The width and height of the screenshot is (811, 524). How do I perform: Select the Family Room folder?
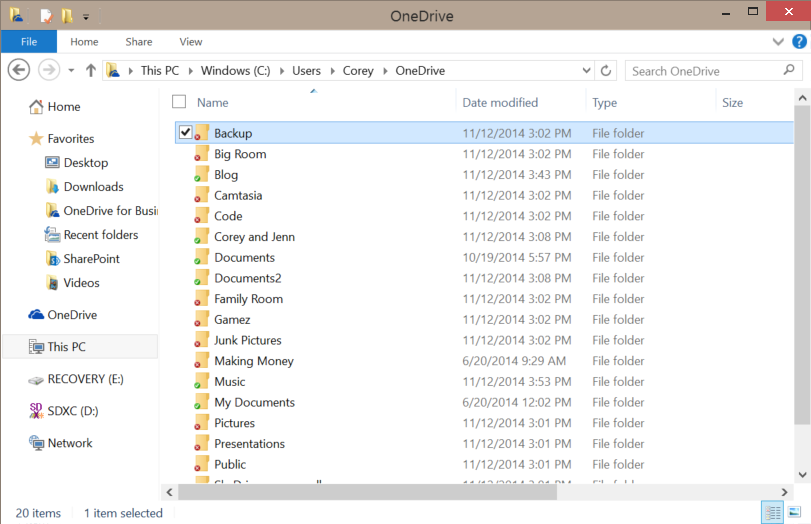point(248,298)
